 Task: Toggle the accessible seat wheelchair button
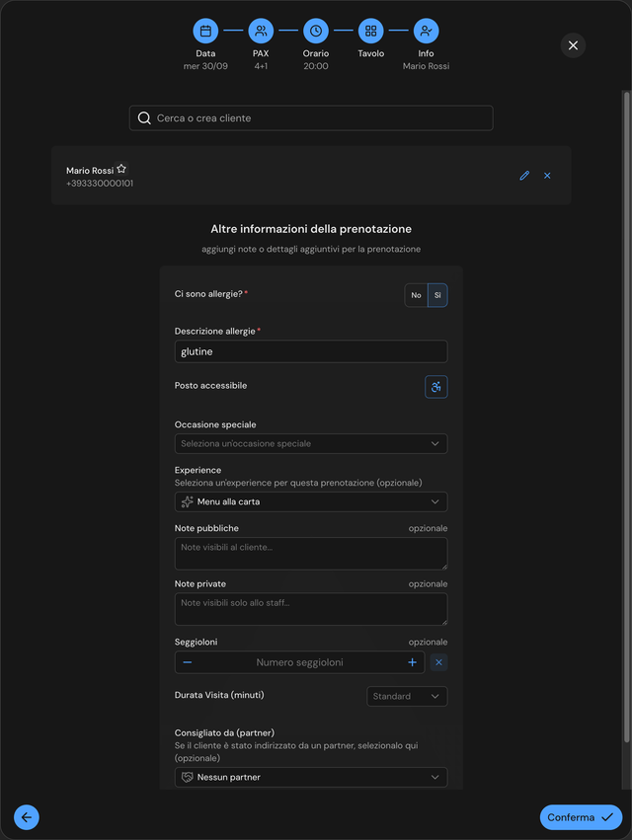click(436, 387)
